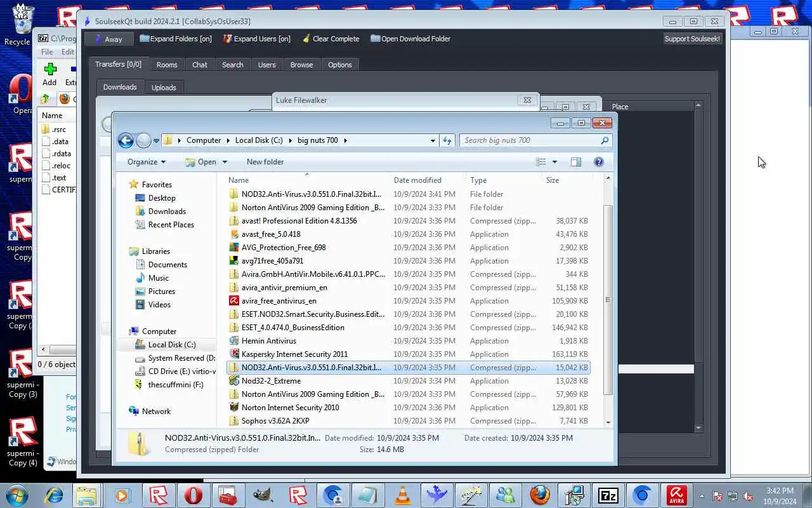Select Kaspersky Internet Security 2011 file
Viewport: 812px width, 508px height.
(x=294, y=354)
